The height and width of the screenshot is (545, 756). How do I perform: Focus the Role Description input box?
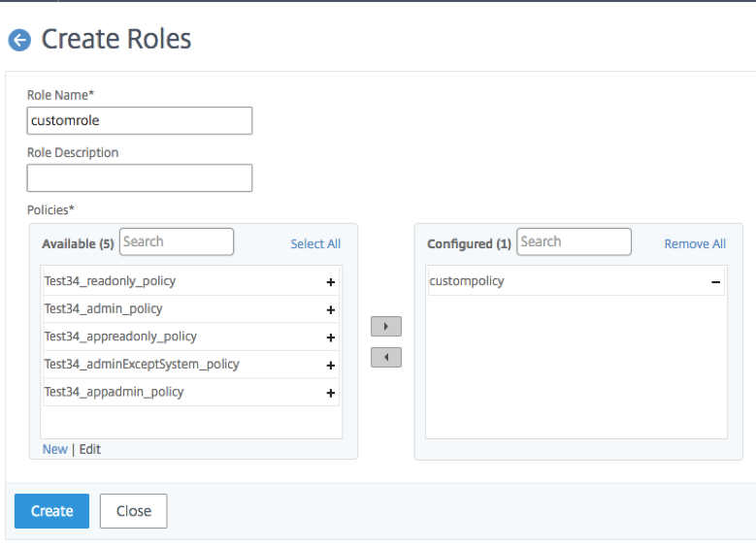140,177
